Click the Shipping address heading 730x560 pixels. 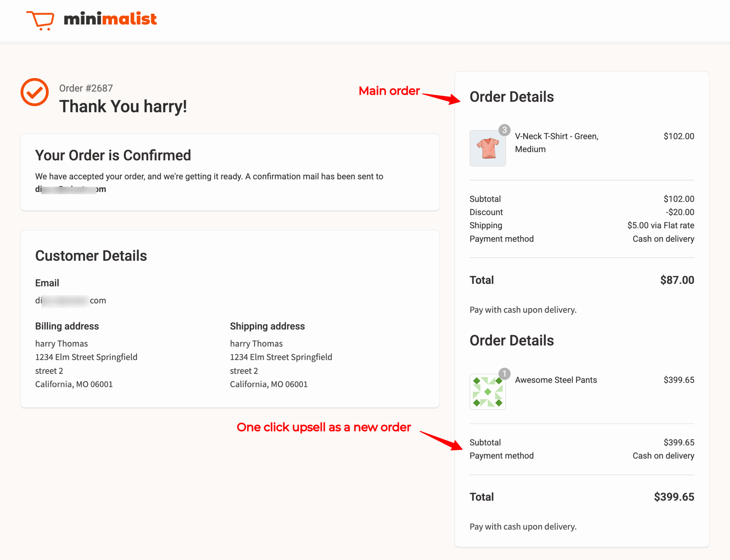tap(267, 326)
